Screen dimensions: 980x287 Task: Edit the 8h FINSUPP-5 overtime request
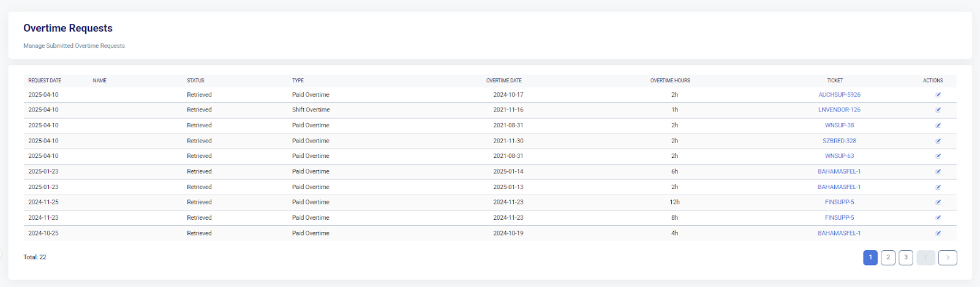[x=938, y=218]
